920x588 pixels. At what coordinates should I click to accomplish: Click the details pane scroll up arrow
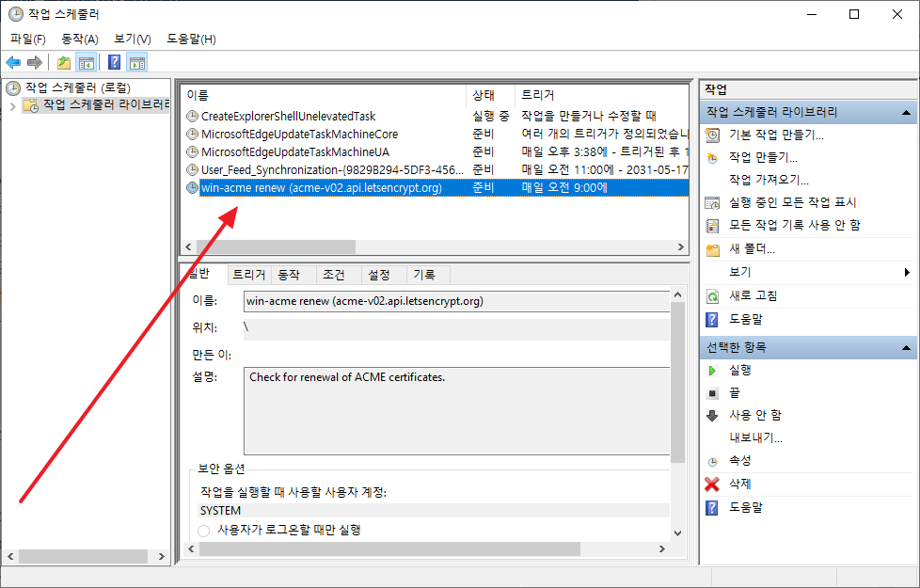pyautogui.click(x=677, y=294)
